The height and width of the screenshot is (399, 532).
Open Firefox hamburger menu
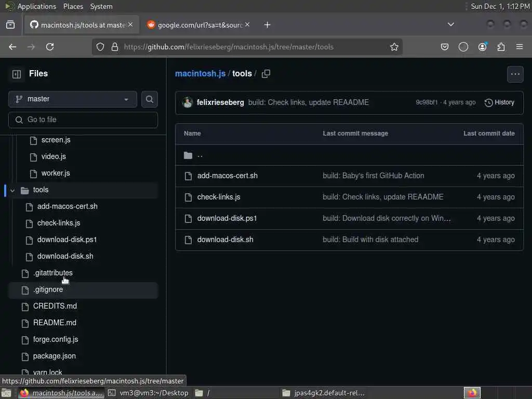pos(520,47)
